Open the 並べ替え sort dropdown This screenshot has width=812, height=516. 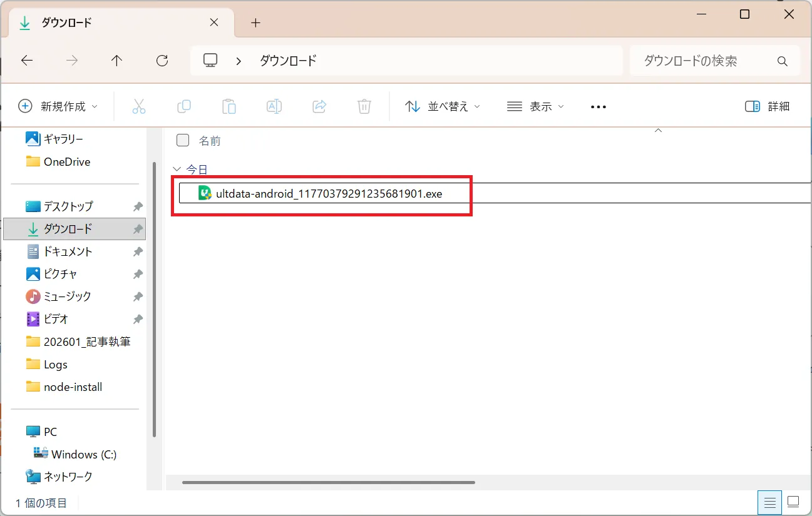click(x=442, y=106)
